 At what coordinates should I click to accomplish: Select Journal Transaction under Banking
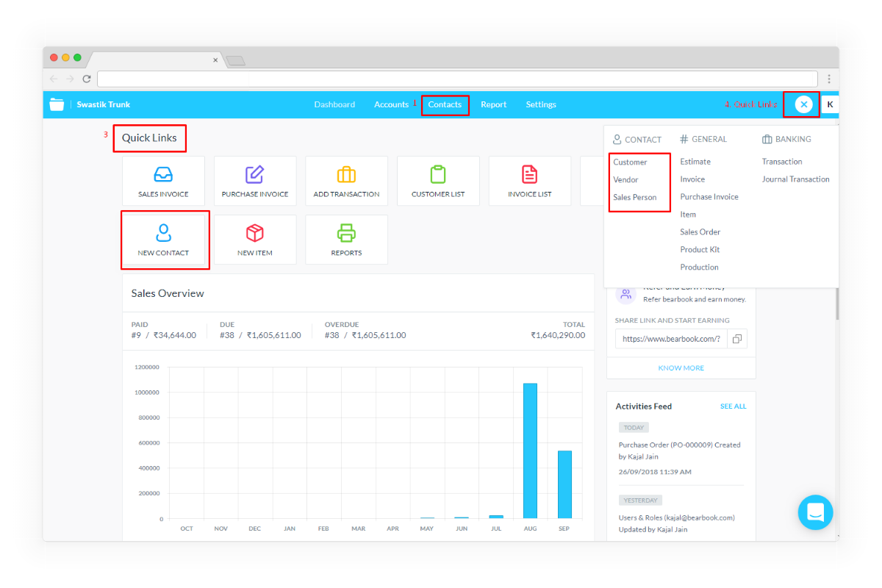click(x=796, y=179)
